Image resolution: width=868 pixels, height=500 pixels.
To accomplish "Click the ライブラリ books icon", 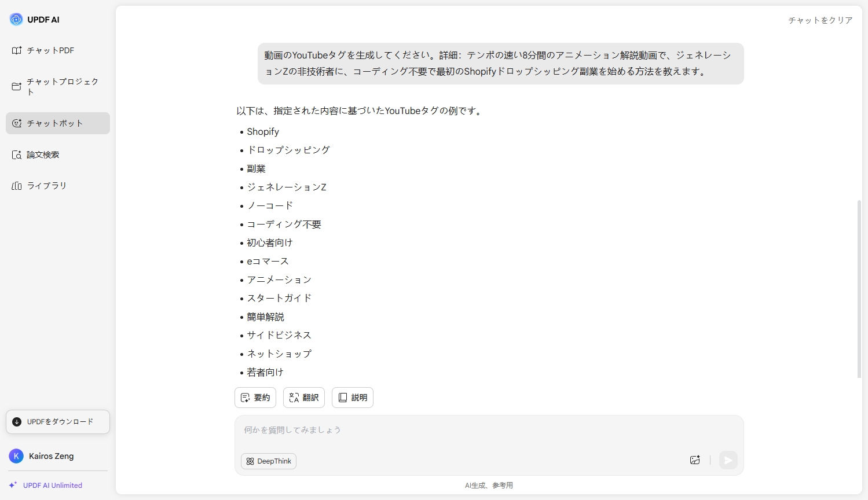I will pyautogui.click(x=17, y=186).
